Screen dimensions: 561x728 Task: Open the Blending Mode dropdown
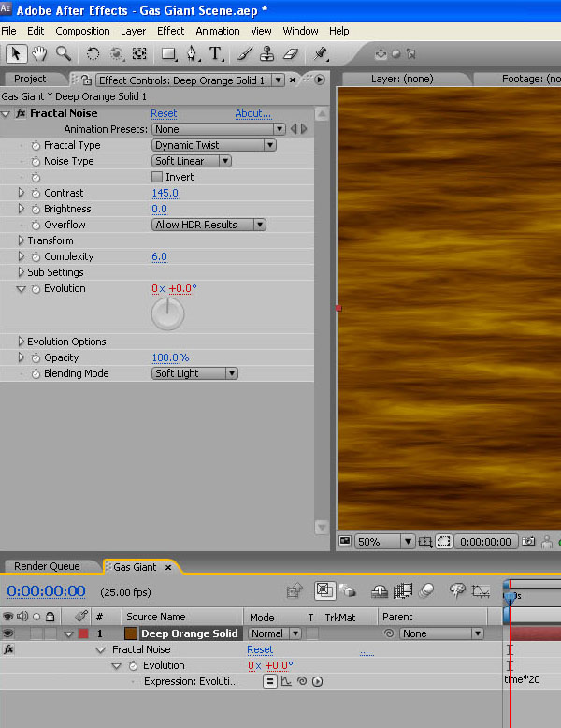click(194, 373)
